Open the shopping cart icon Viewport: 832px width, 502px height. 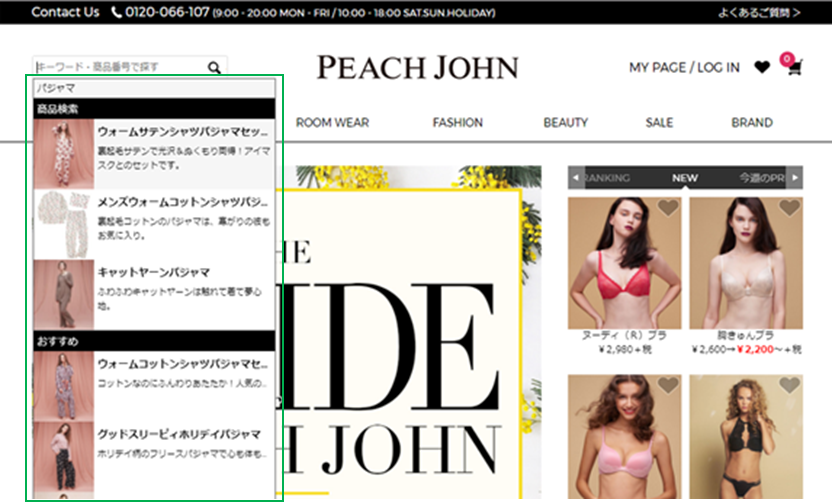tap(794, 67)
